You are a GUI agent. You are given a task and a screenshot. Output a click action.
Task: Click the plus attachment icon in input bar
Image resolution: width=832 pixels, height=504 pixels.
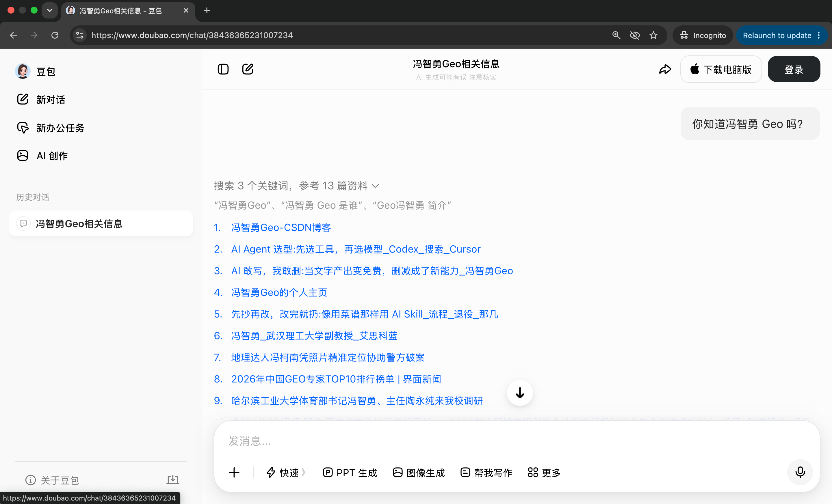point(234,472)
